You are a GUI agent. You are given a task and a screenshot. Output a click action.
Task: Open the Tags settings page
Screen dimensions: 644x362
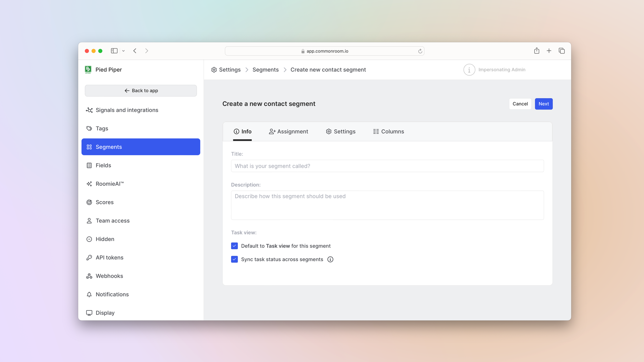pyautogui.click(x=141, y=129)
